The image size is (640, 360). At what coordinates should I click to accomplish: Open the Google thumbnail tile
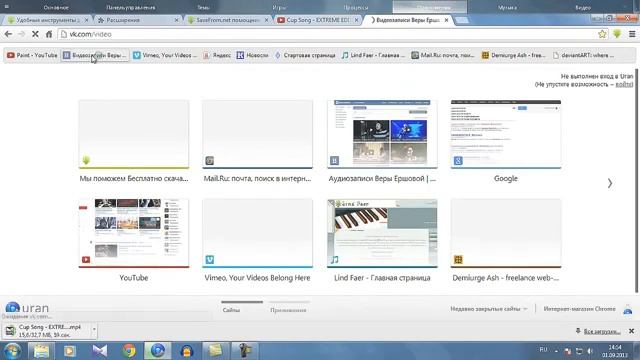(506, 134)
